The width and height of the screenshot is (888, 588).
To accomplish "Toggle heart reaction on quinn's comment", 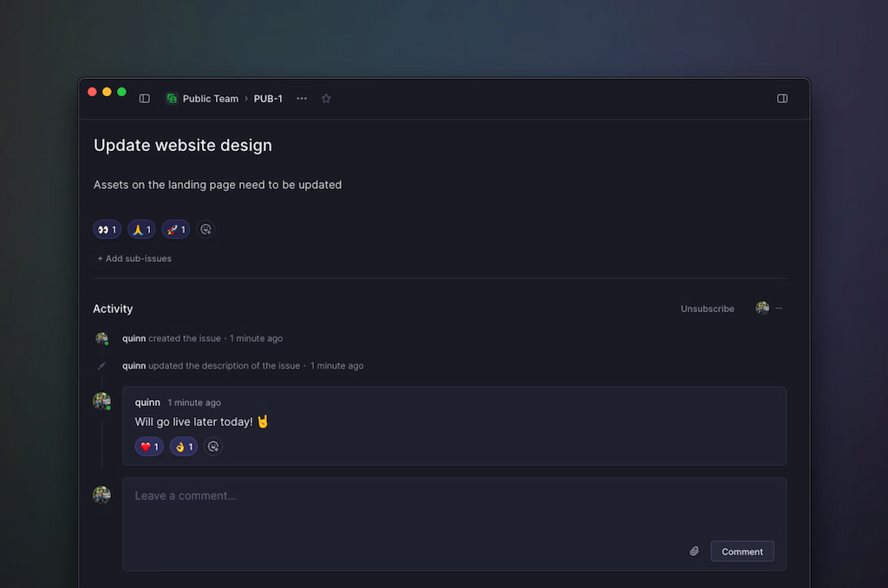I will click(149, 447).
